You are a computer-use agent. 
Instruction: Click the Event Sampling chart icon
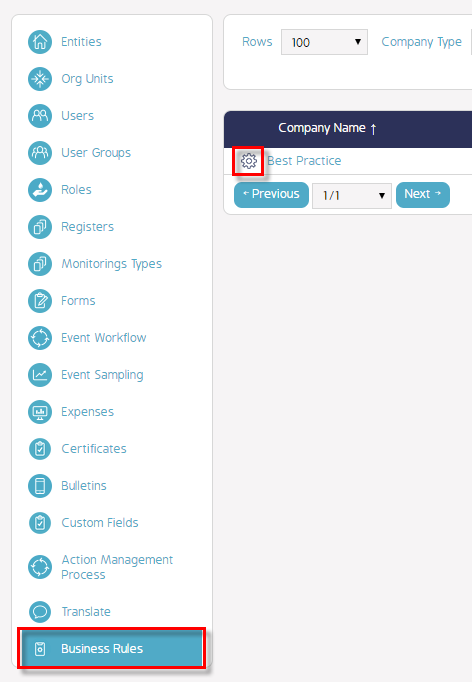[x=40, y=375]
